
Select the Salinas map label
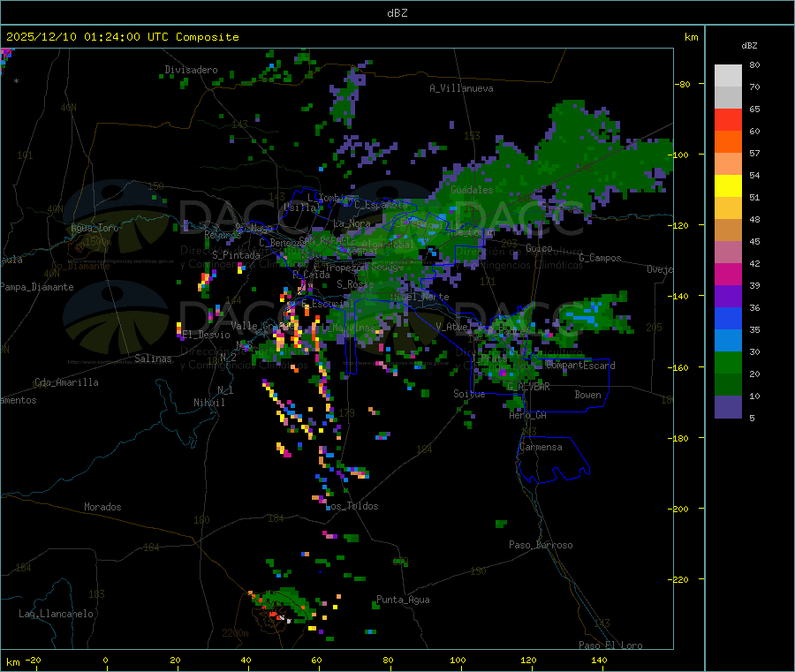point(153,359)
